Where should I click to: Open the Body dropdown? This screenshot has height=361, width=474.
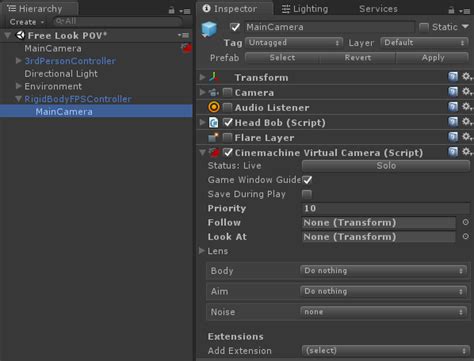tap(384, 271)
